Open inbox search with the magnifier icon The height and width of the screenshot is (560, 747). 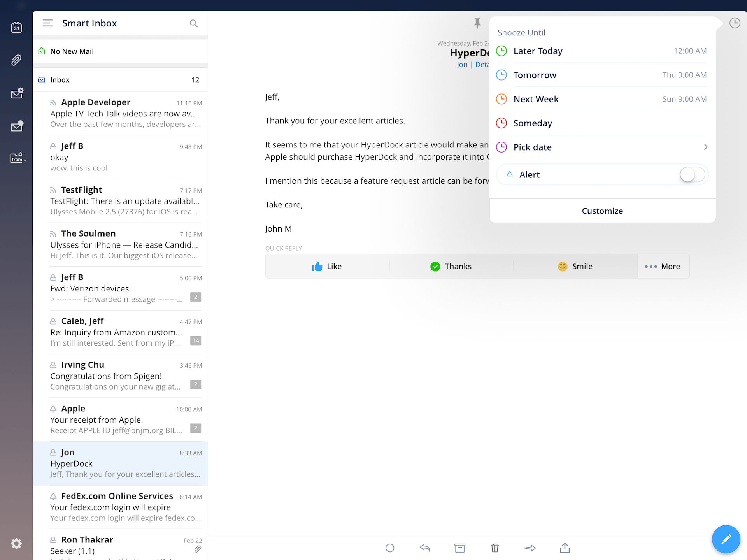(194, 23)
